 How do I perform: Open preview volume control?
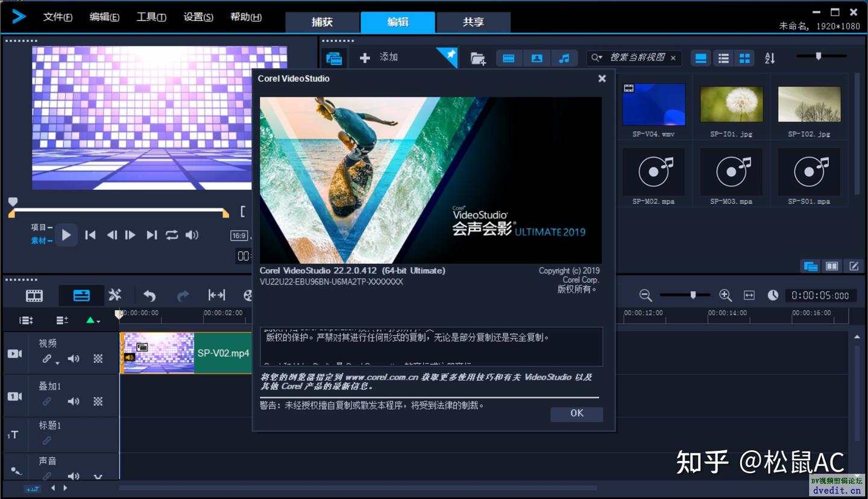(192, 235)
